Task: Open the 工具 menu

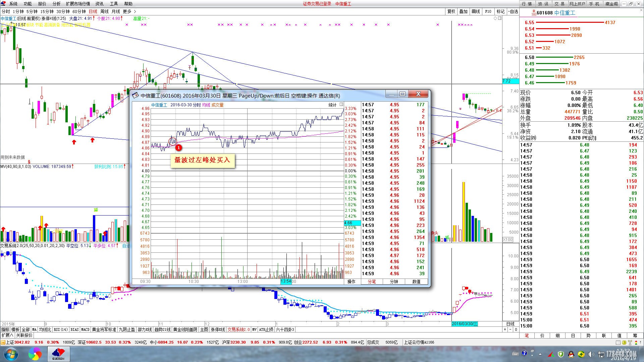Action: click(114, 4)
